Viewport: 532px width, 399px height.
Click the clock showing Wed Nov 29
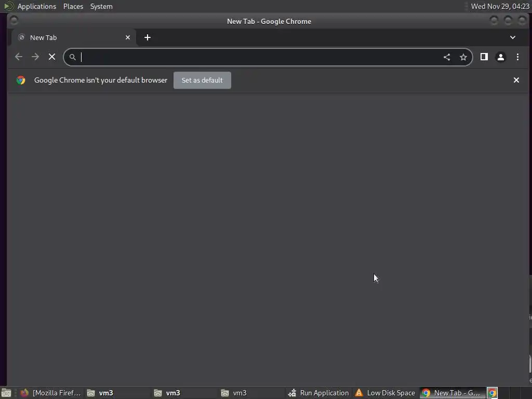point(500,6)
